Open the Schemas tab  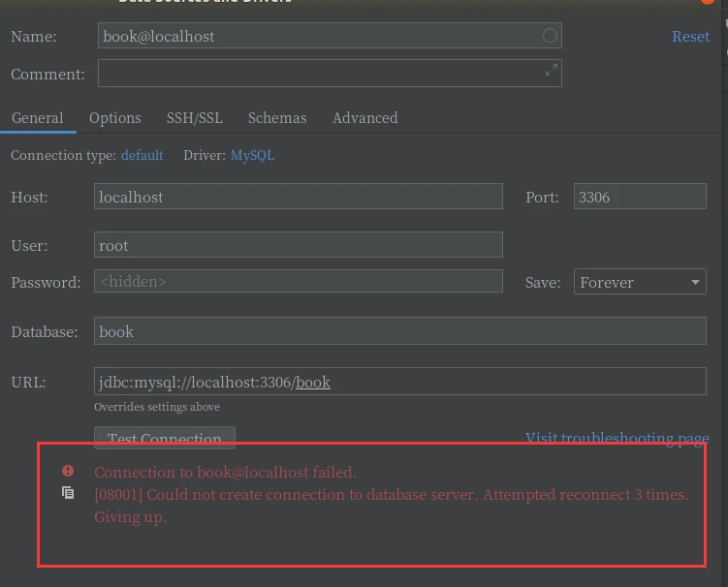click(x=277, y=118)
